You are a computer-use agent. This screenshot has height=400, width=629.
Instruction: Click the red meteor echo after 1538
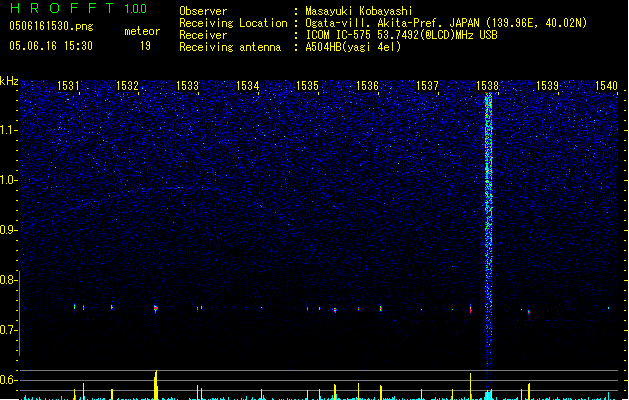tap(529, 311)
